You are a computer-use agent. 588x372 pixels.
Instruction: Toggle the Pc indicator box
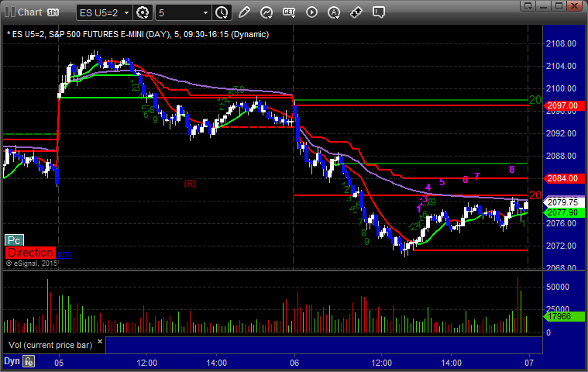click(x=13, y=240)
